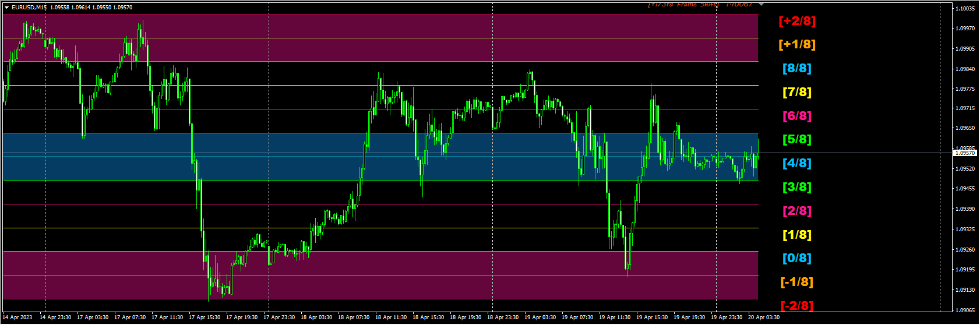Image resolution: width=980 pixels, height=325 pixels.
Task: Click the 18 Apr 19:30 time axis label
Action: click(466, 318)
